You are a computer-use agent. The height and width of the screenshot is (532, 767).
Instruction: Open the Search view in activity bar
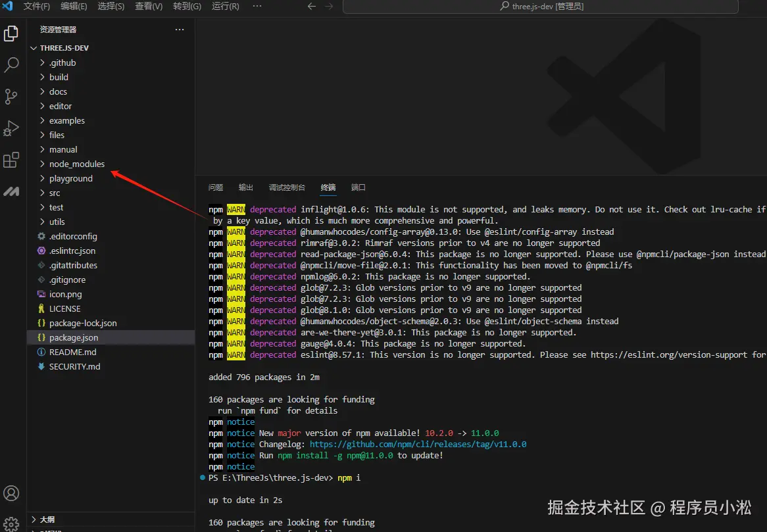[x=11, y=65]
